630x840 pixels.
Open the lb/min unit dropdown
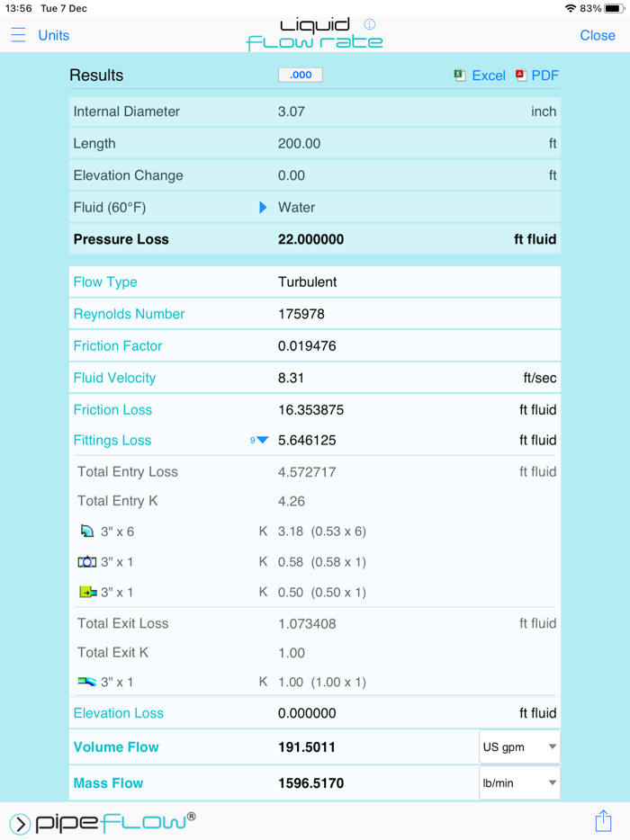pos(519,782)
